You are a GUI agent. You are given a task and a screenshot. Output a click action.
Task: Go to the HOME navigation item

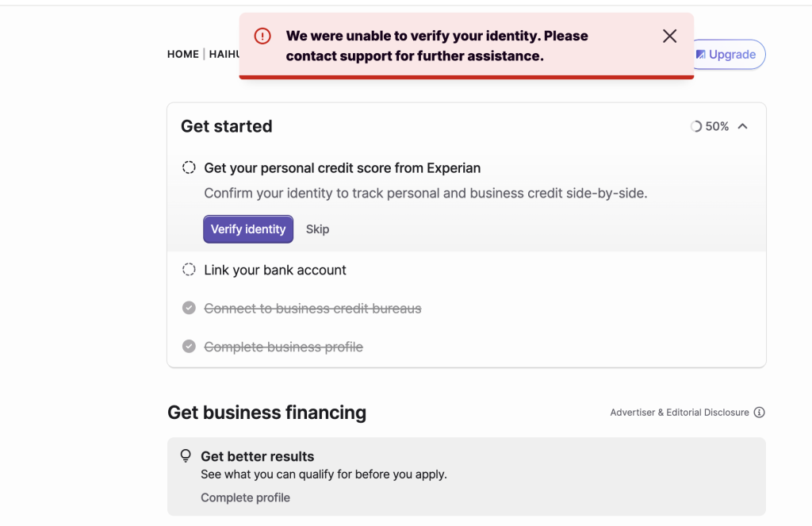tap(182, 54)
